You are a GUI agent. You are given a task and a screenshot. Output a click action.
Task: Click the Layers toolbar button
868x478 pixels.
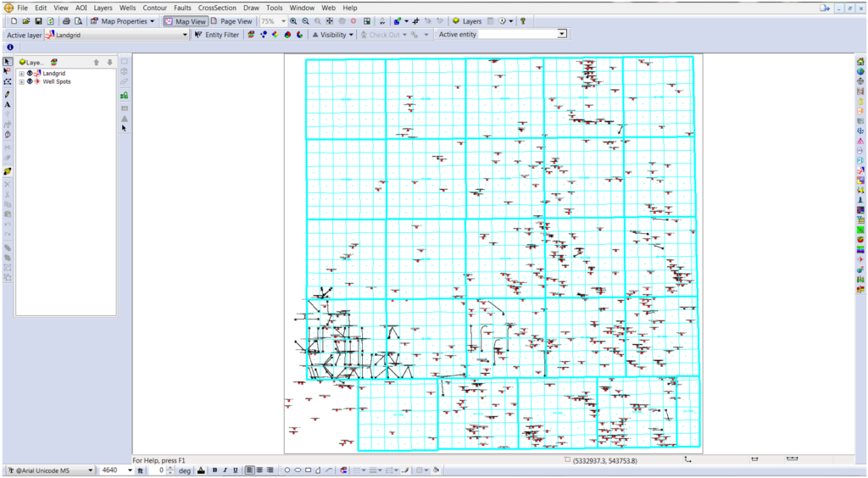pyautogui.click(x=467, y=20)
